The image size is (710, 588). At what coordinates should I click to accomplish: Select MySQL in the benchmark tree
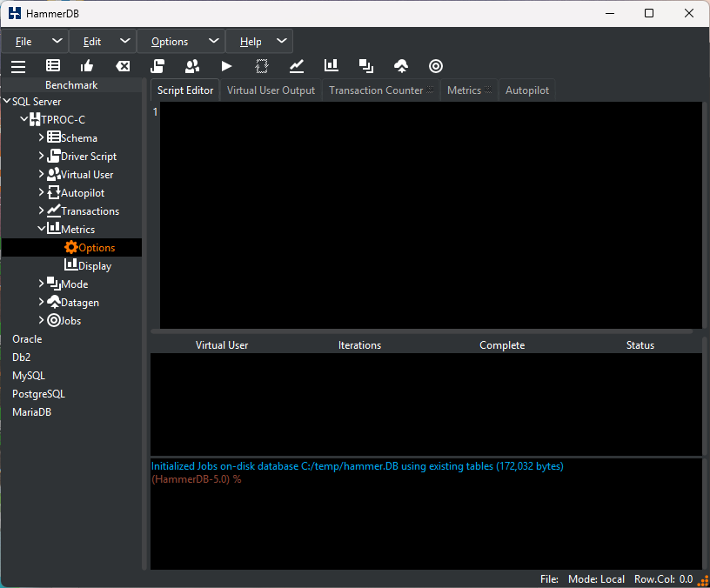pyautogui.click(x=29, y=376)
